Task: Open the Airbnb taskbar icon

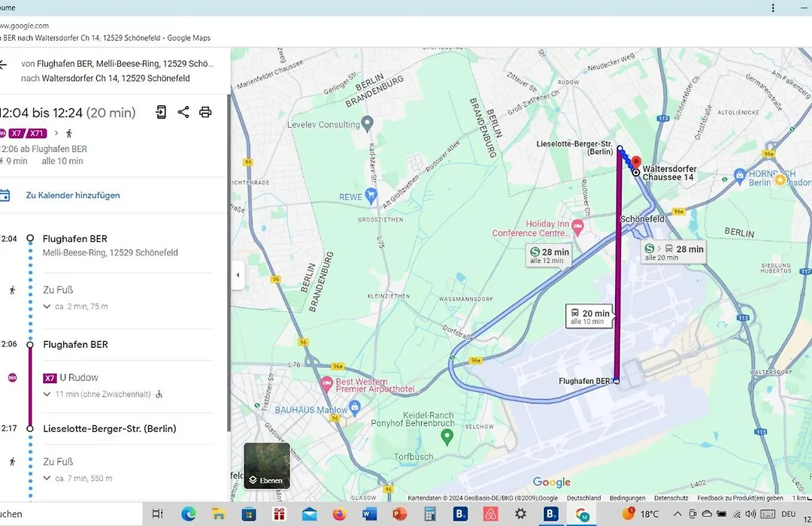Action: point(490,514)
